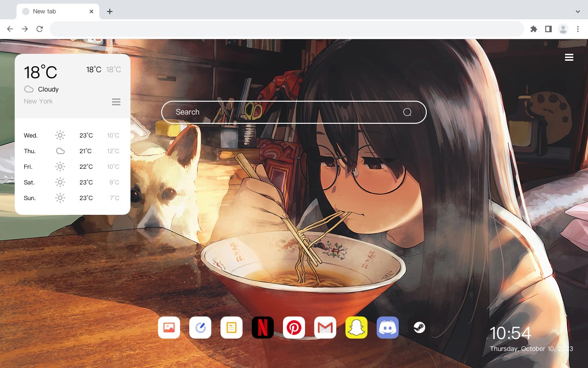Open the Snapchat shortcut
588x368 pixels.
tap(356, 328)
